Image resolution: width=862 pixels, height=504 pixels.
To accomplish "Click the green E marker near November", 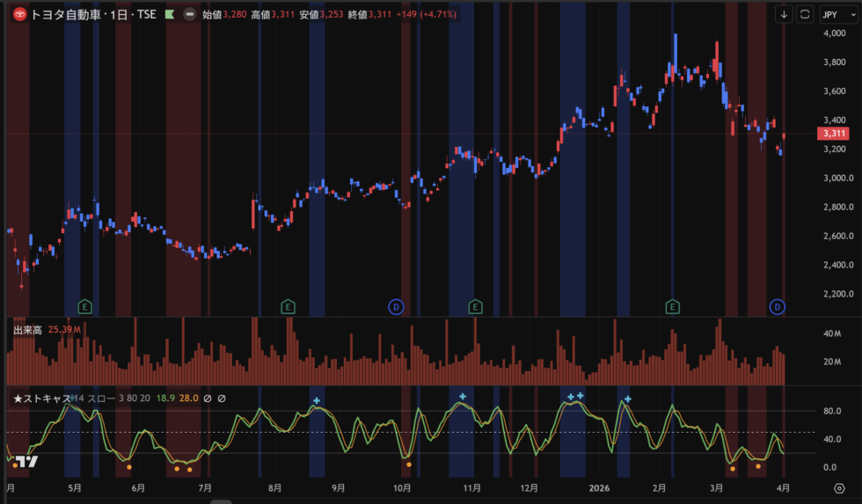I will coord(475,306).
